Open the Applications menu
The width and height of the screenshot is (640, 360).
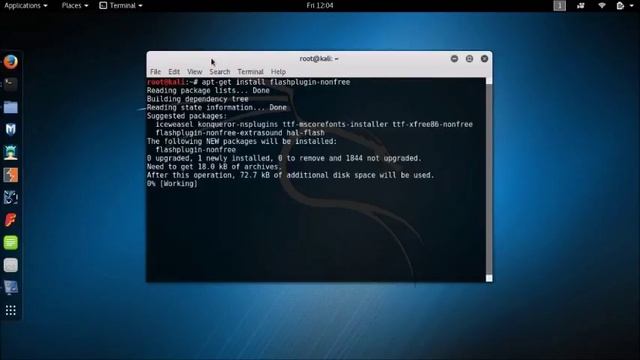tap(26, 5)
